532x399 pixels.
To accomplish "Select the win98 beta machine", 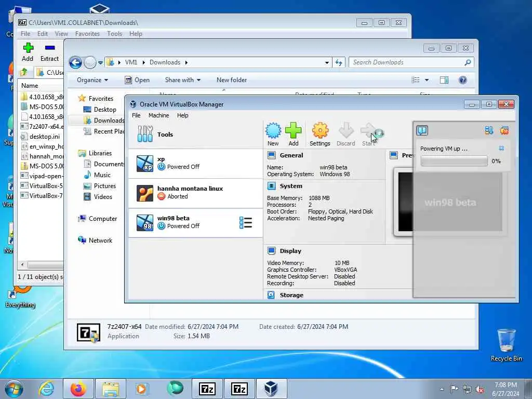I will pyautogui.click(x=195, y=222).
